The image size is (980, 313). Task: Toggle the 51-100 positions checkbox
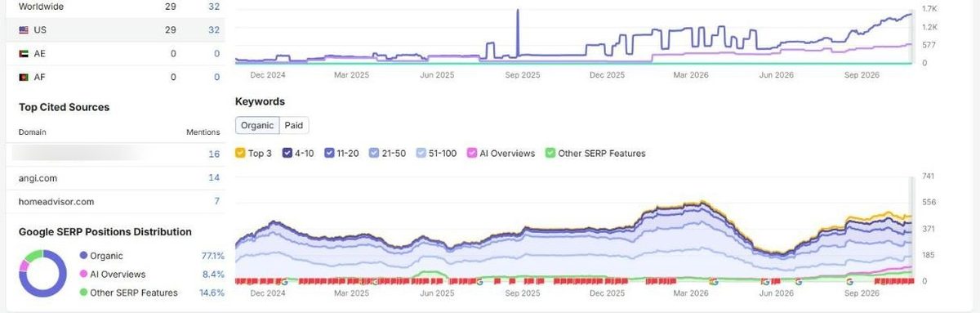click(x=421, y=153)
